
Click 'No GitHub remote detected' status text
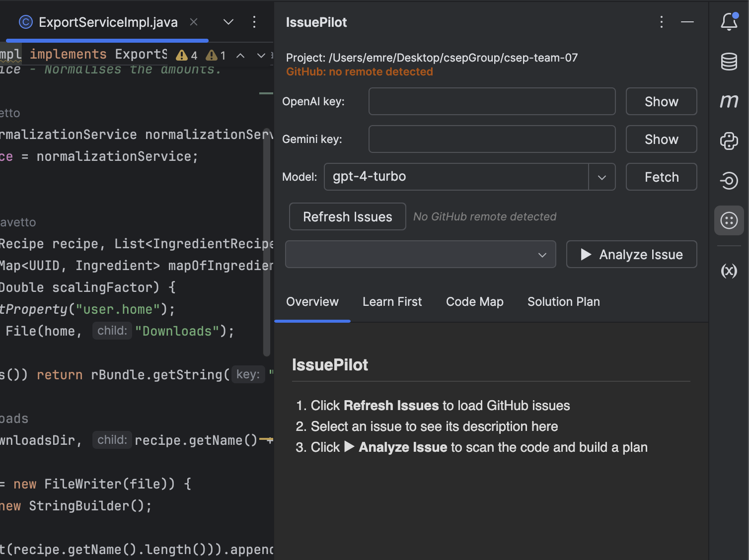(x=485, y=216)
